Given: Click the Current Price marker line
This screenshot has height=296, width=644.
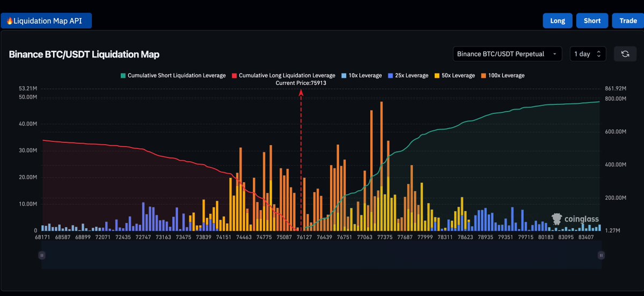Looking at the screenshot, I should pyautogui.click(x=301, y=160).
